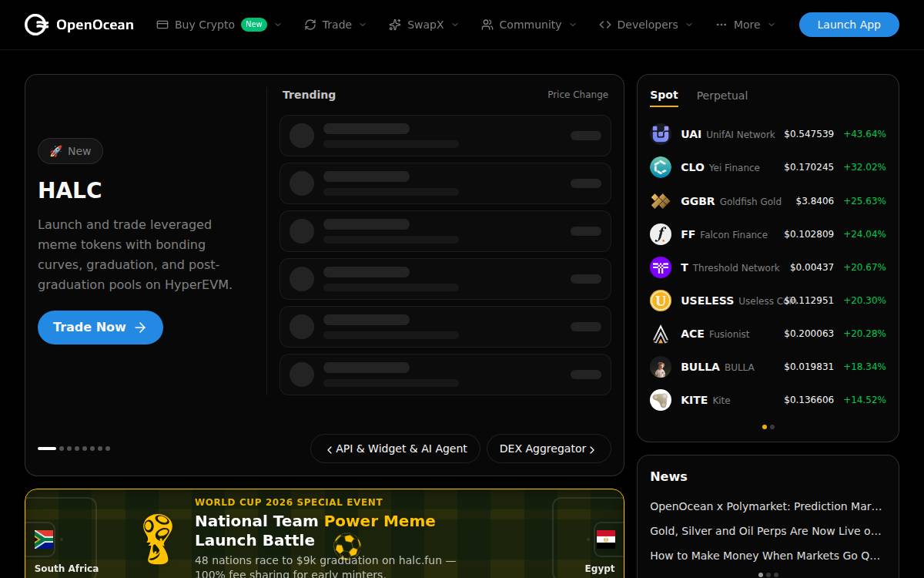The height and width of the screenshot is (578, 924).
Task: Open How to Make Money news article
Action: tap(766, 556)
